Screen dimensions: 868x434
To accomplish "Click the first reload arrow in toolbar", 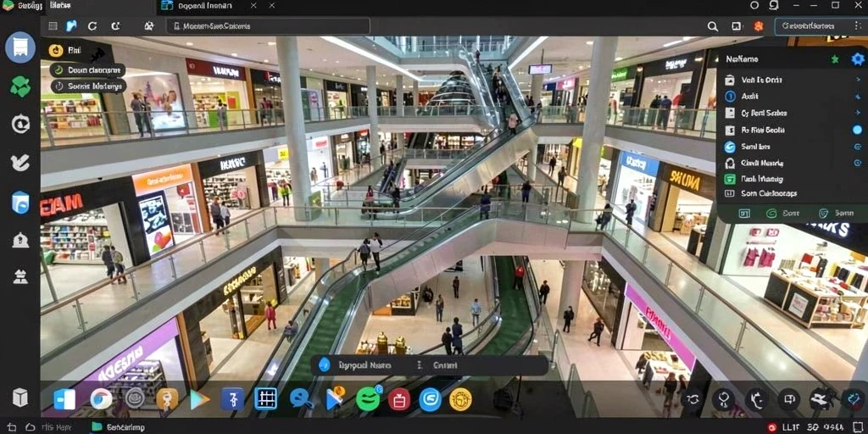I will pos(92,26).
